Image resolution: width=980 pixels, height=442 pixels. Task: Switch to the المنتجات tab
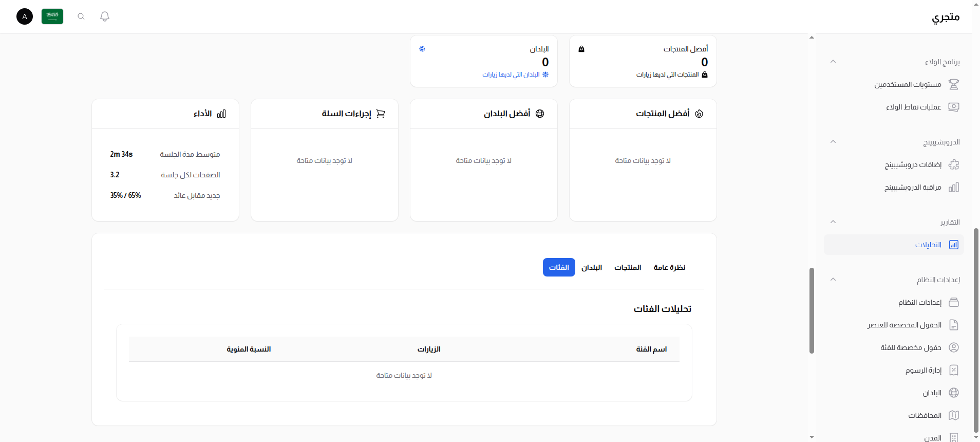point(628,267)
